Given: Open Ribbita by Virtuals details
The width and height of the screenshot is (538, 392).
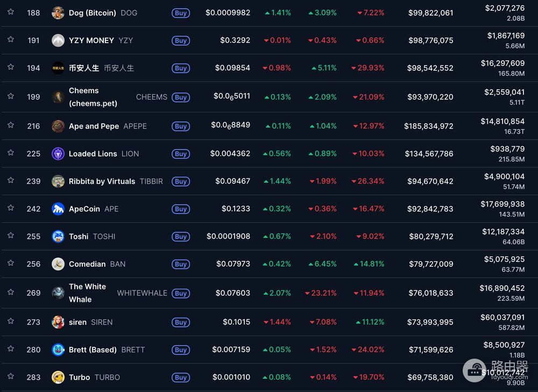Looking at the screenshot, I should [x=102, y=181].
